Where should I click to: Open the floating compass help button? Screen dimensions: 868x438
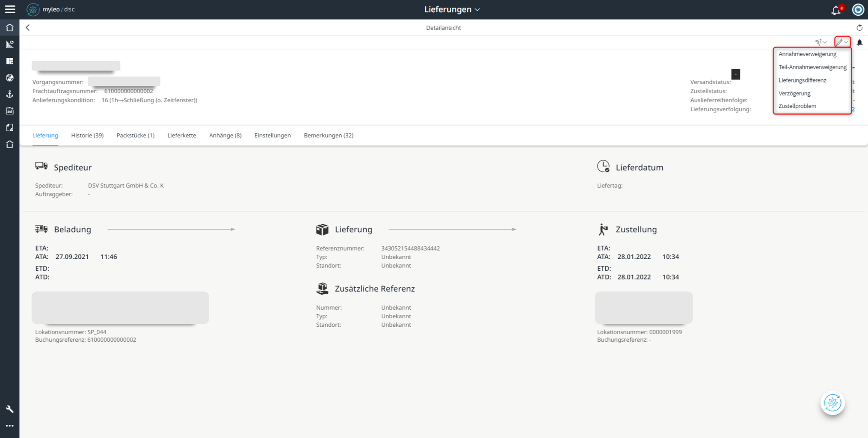point(832,403)
